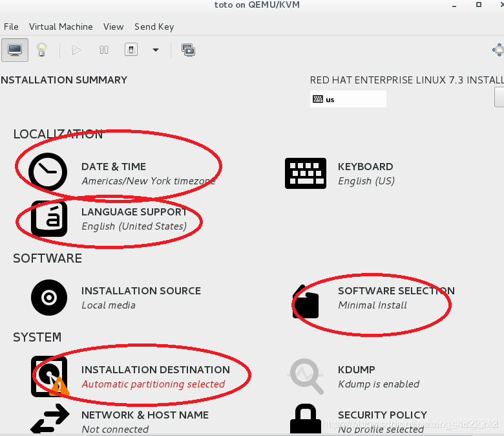Viewport: 504px width, 436px height.
Task: Open Installation Source disc icon
Action: tap(49, 298)
